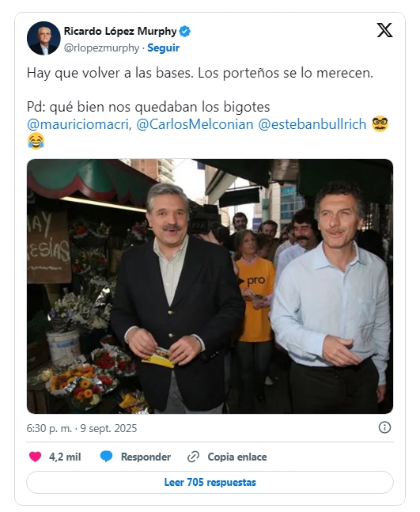Open the @rlopezmurphy handle

(101, 48)
